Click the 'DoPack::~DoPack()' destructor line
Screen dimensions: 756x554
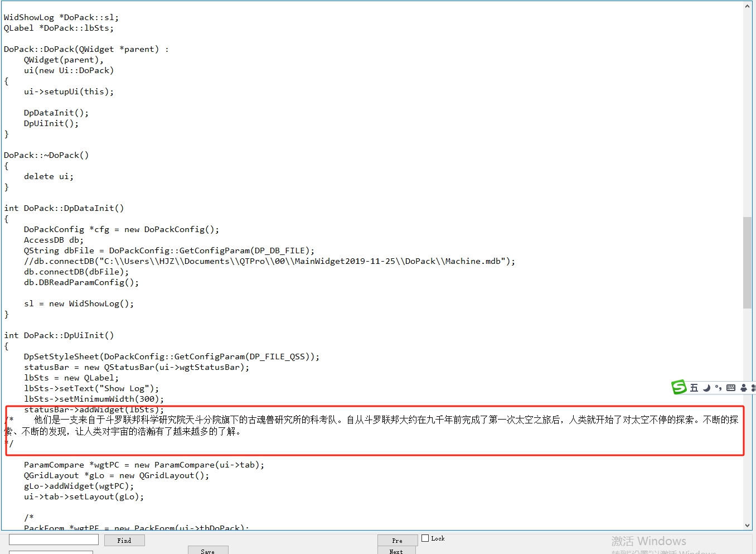pos(46,155)
